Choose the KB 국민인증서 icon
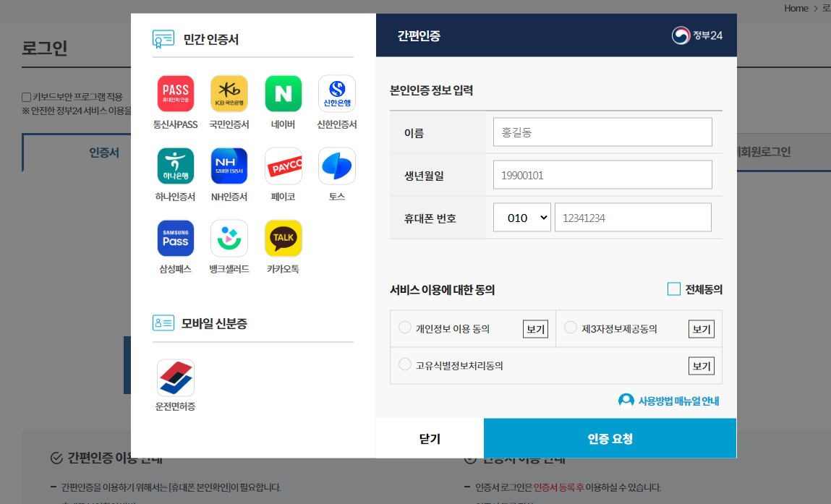This screenshot has height=504, width=831. pyautogui.click(x=229, y=94)
